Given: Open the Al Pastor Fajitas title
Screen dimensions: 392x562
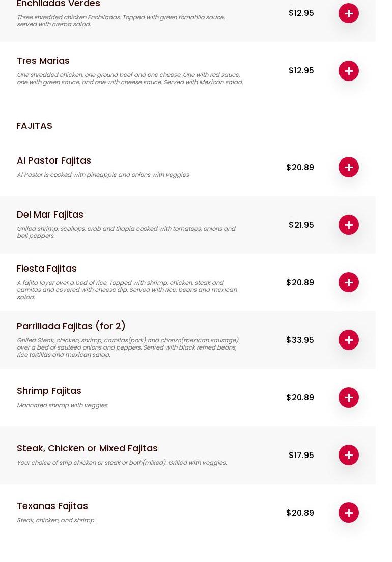Looking at the screenshot, I should tap(54, 160).
